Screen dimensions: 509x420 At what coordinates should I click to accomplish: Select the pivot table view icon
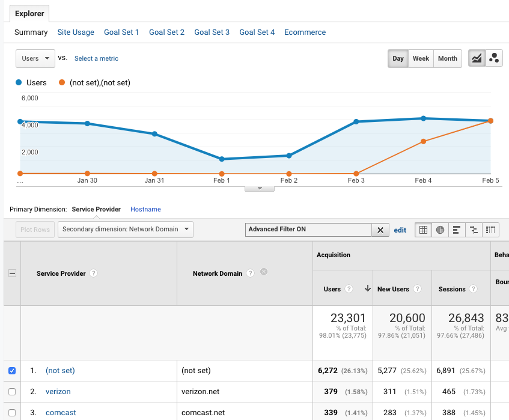491,230
